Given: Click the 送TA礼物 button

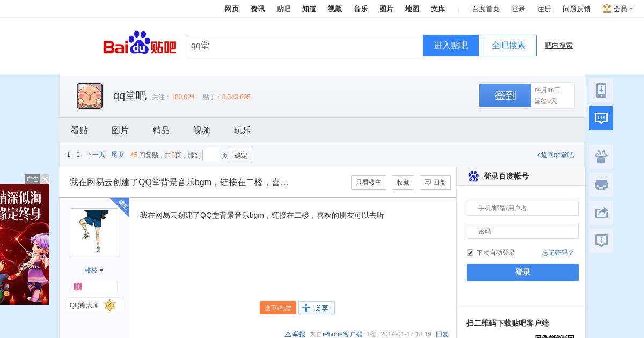Looking at the screenshot, I should click(x=278, y=307).
